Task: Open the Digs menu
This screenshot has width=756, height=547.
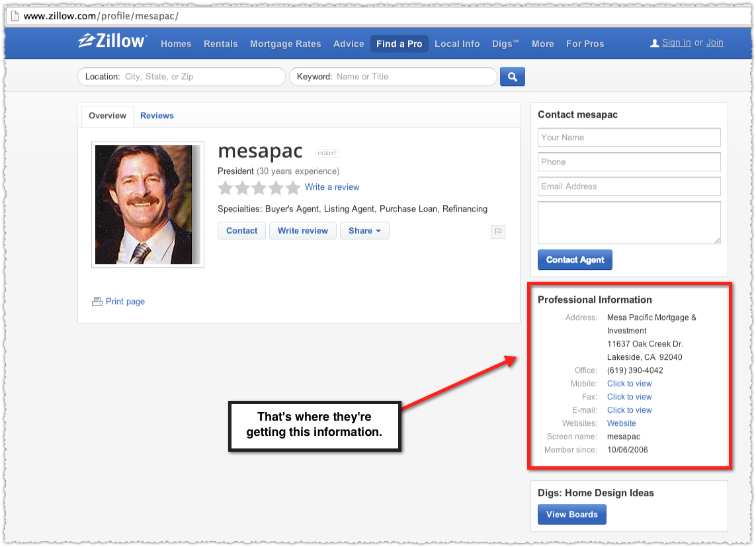Action: coord(505,44)
